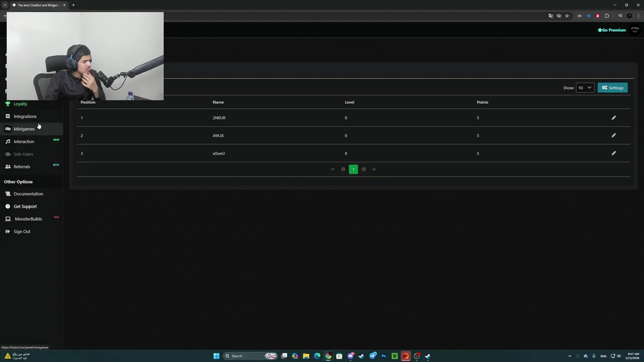Click the Documentation book icon
This screenshot has height=362, width=644.
(x=8, y=194)
